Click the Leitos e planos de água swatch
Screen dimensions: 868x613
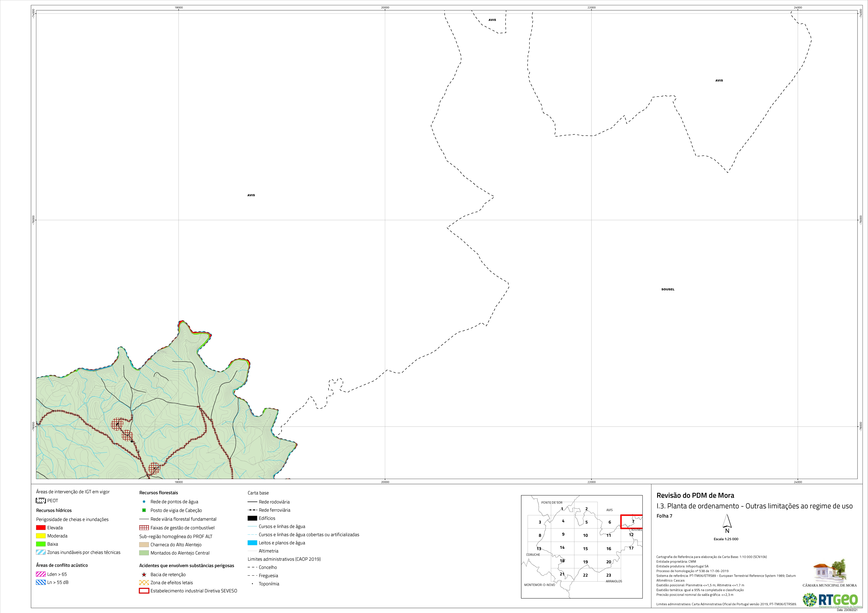(x=252, y=543)
